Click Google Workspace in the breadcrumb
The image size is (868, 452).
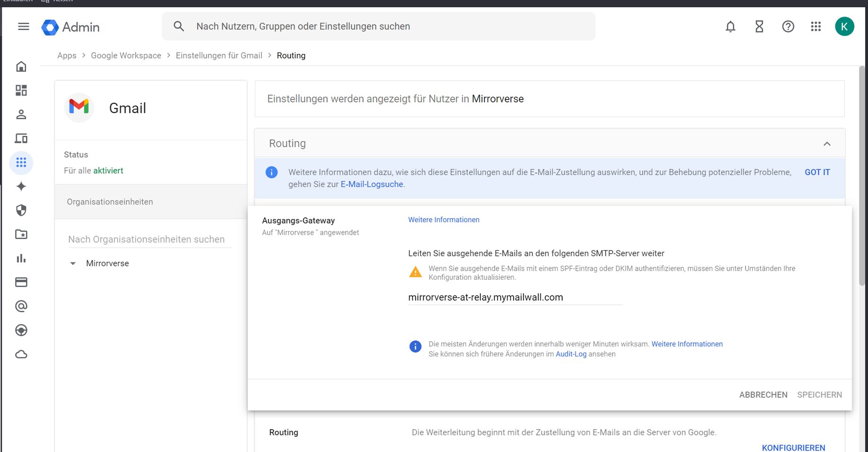(126, 55)
